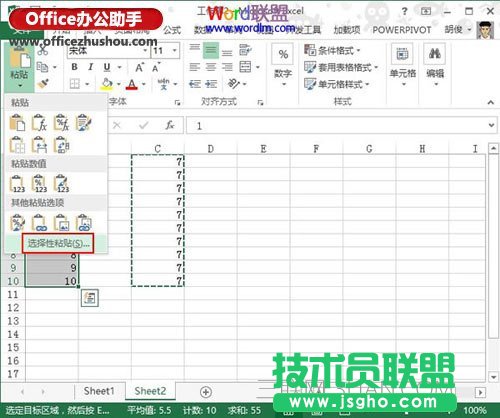Open the 数字 number group dropdown

coord(283,84)
